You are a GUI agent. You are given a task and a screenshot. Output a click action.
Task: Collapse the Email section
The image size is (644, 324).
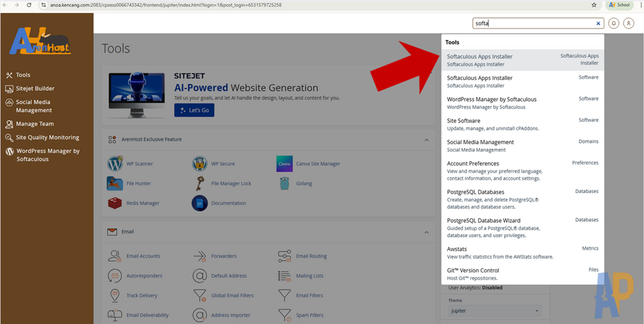[426, 232]
